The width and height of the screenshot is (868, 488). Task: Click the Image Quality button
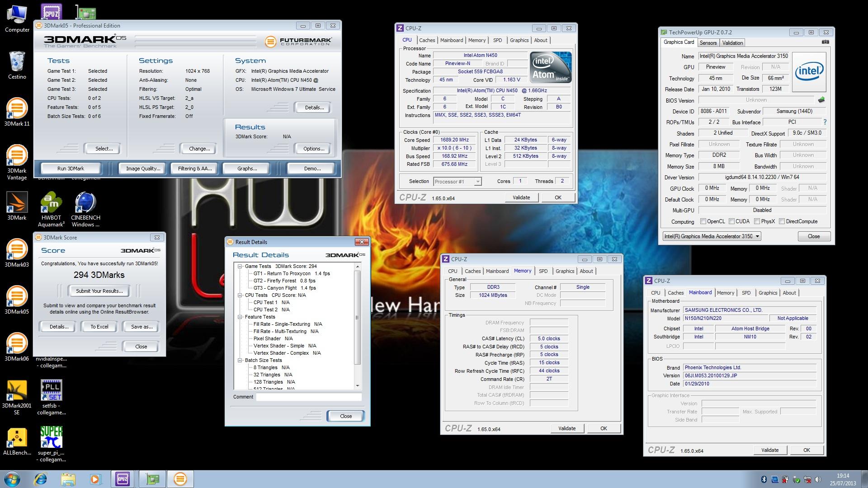pos(143,169)
